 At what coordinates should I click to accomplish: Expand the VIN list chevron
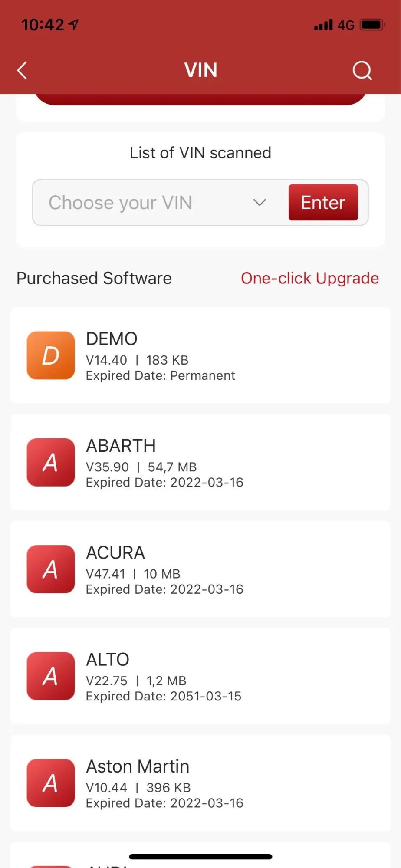[x=260, y=203]
